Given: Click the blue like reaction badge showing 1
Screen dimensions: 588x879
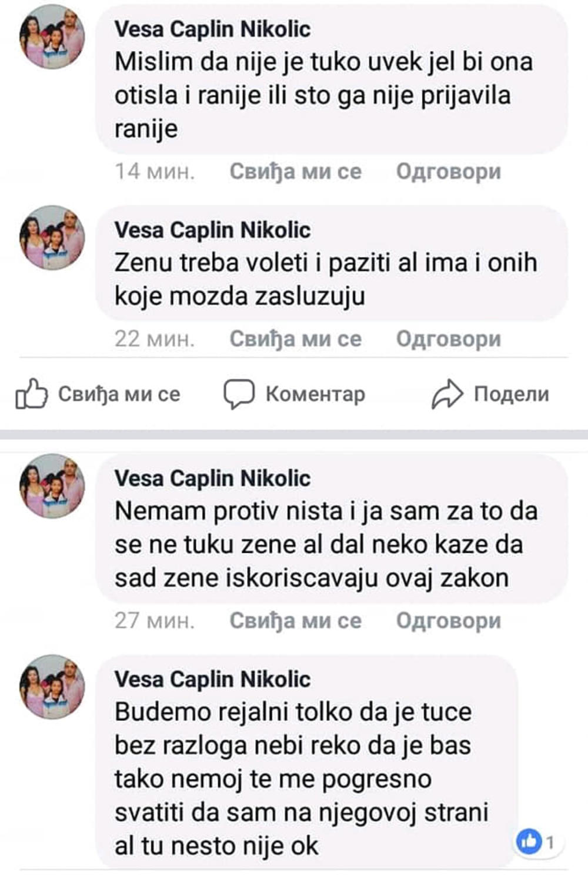Looking at the screenshot, I should [529, 843].
